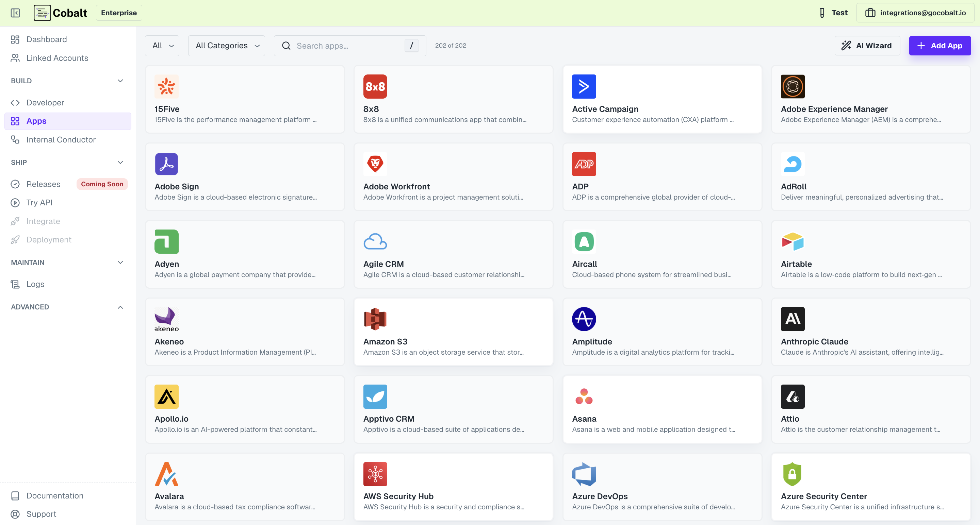
Task: Click the briefcase icon beside integrations@gocobalt.io
Action: (x=870, y=13)
